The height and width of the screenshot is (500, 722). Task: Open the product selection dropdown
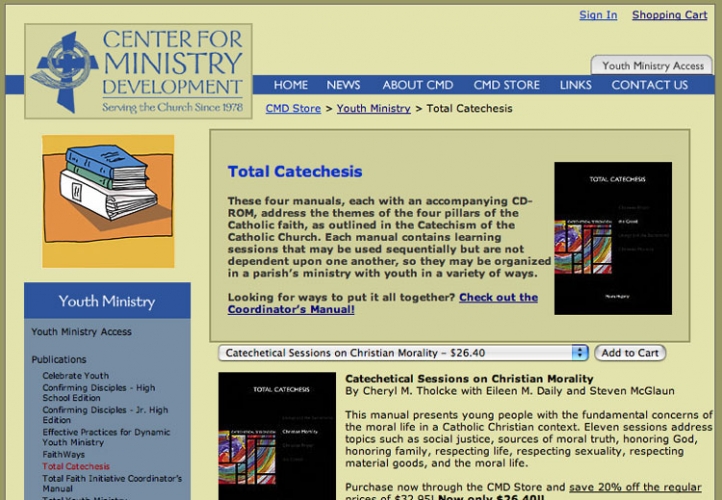[403, 353]
